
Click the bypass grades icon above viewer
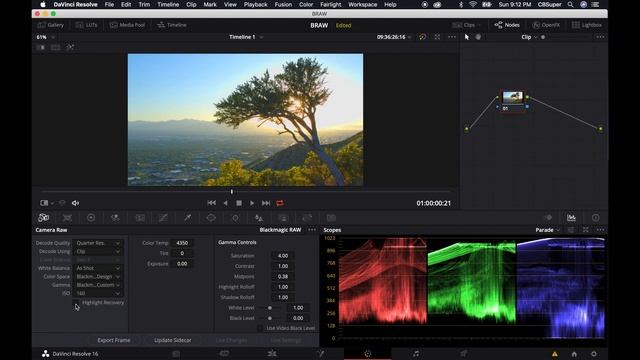[422, 37]
